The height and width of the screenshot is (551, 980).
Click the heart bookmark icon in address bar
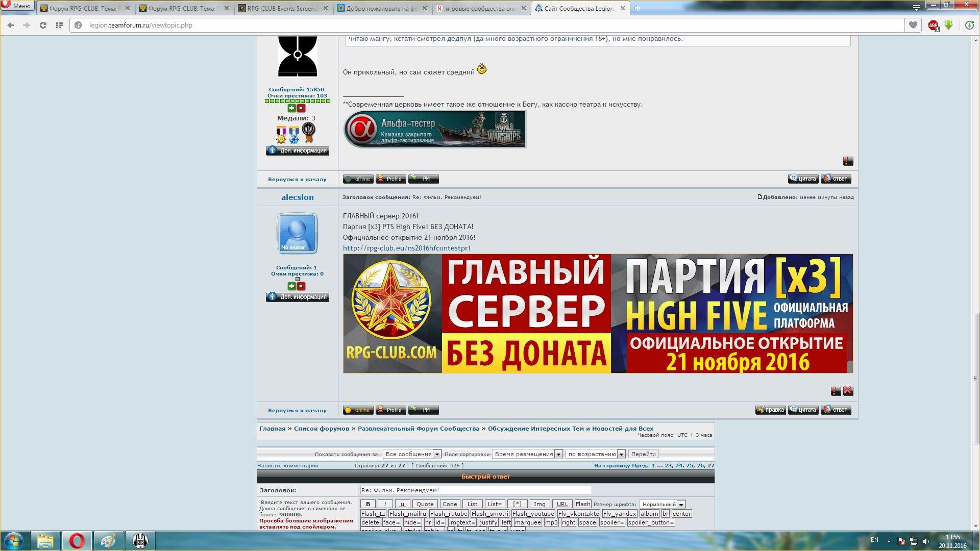pyautogui.click(x=913, y=25)
